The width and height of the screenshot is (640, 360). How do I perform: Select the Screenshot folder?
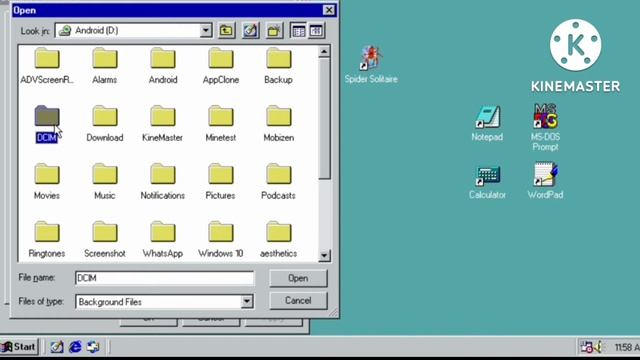[105, 240]
